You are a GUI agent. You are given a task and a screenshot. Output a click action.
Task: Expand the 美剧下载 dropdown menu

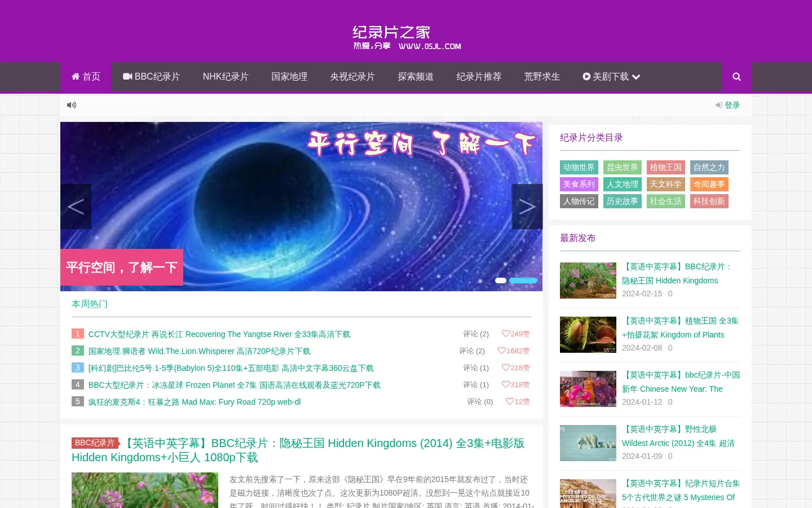611,77
